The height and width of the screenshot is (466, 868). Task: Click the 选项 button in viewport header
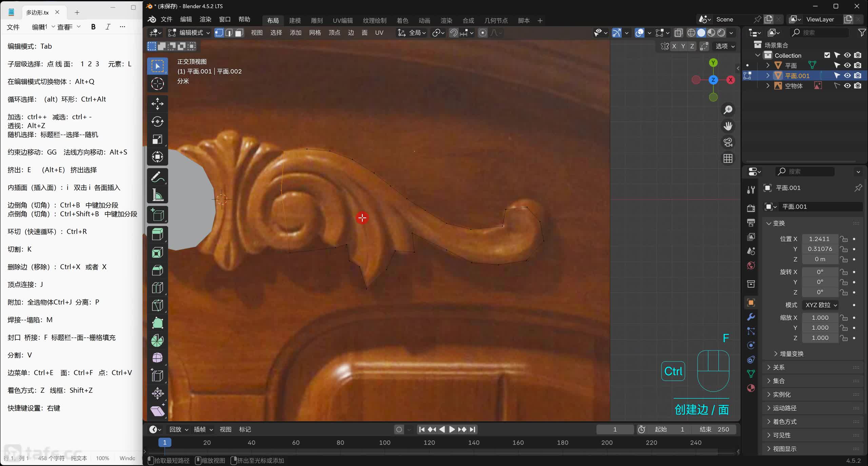point(725,46)
